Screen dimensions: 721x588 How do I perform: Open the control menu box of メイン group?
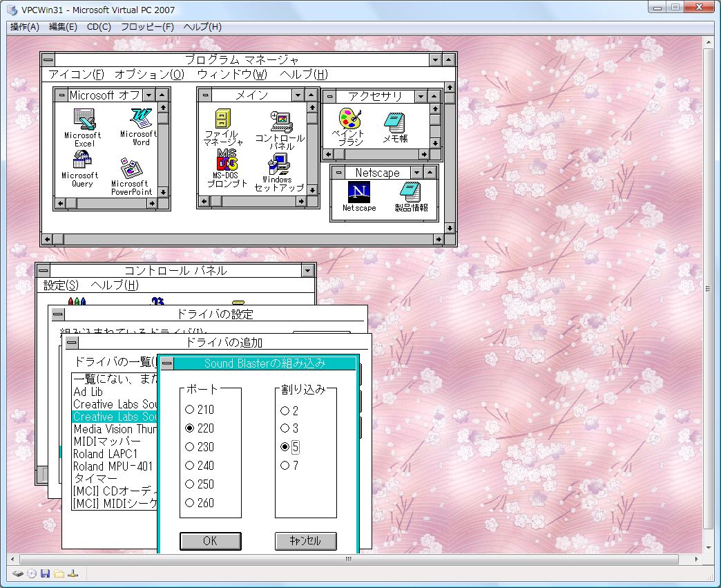coord(205,95)
